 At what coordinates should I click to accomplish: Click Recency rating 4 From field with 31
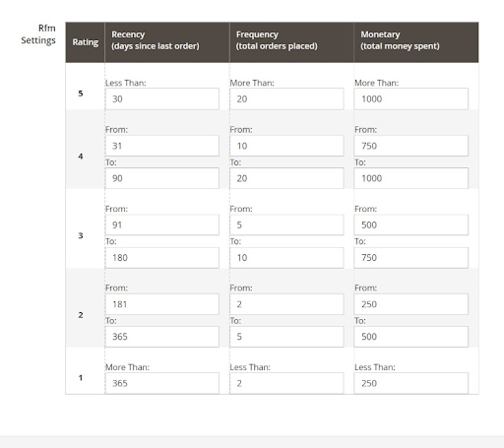(162, 146)
